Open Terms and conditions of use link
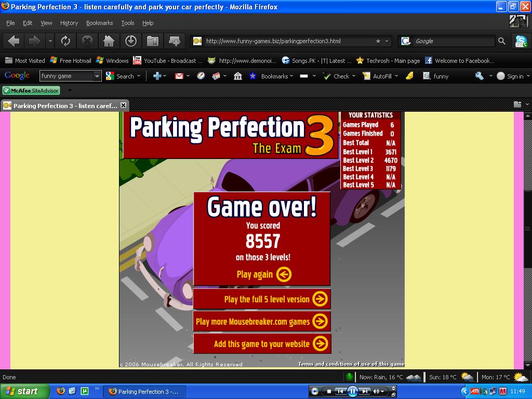 click(351, 364)
